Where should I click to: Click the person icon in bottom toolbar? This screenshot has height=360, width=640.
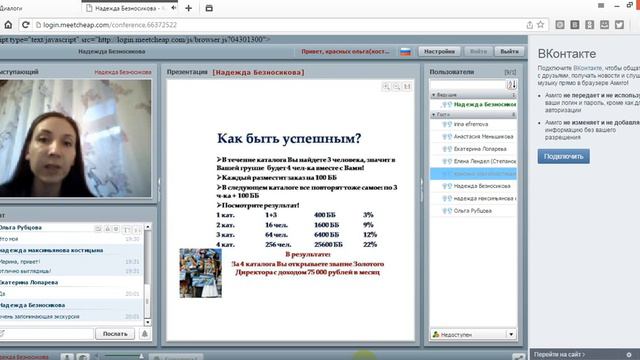(67, 357)
